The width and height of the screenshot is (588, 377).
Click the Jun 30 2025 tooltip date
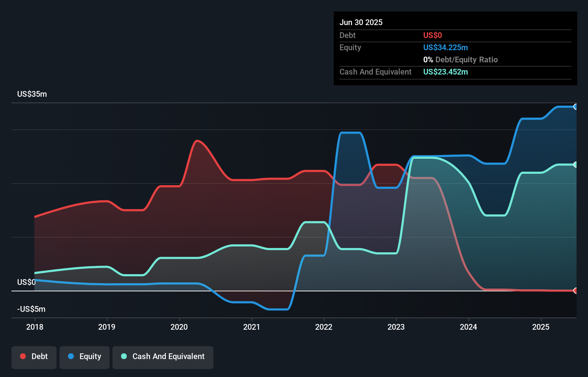(361, 22)
